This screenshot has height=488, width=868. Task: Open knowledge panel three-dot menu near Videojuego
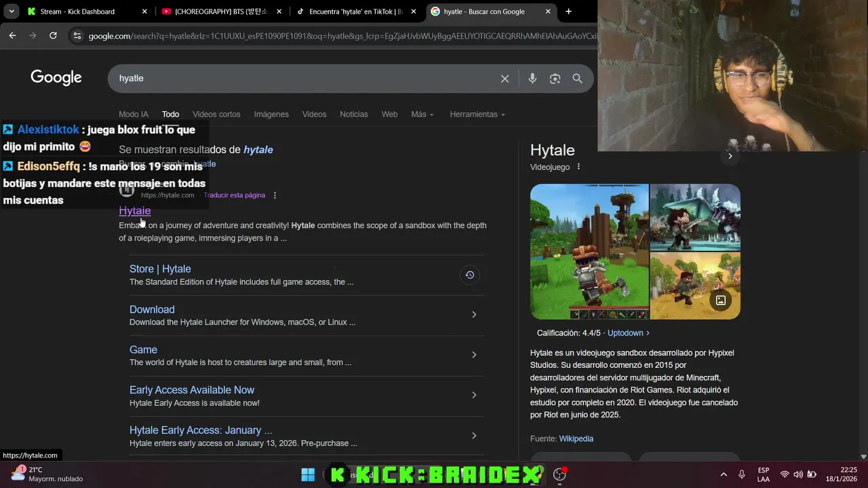578,167
